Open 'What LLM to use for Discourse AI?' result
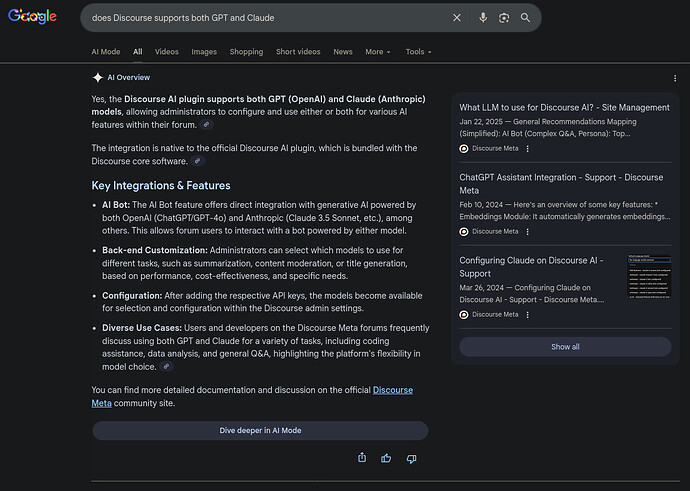The height and width of the screenshot is (491, 690). (565, 107)
